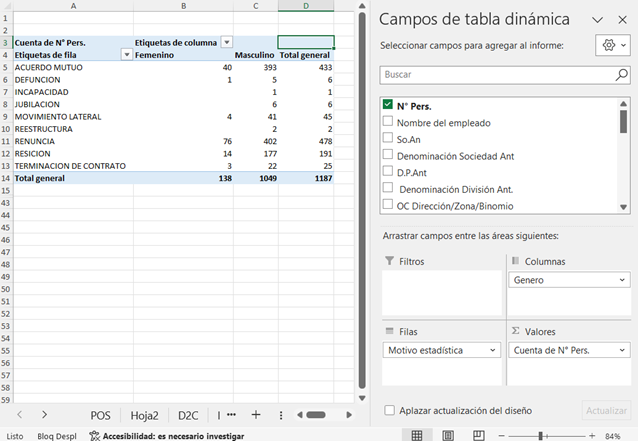Click the search magnifier icon in Buscar

tap(621, 75)
